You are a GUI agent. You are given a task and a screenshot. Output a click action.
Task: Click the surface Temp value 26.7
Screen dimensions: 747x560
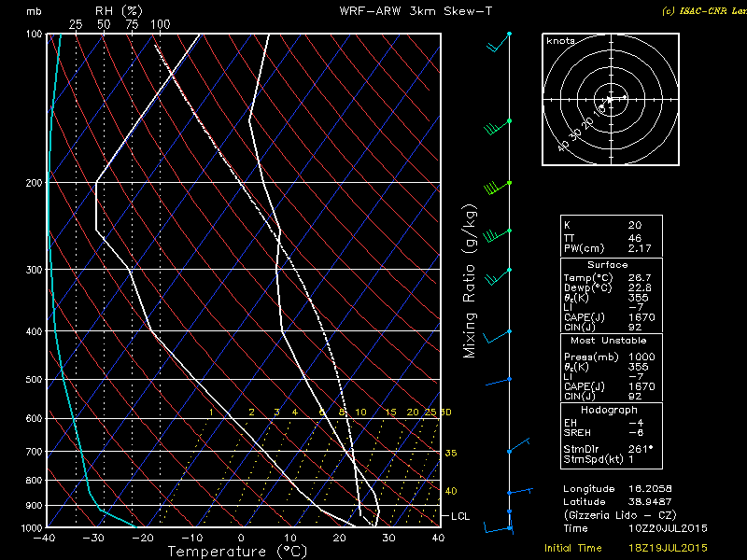639,277
